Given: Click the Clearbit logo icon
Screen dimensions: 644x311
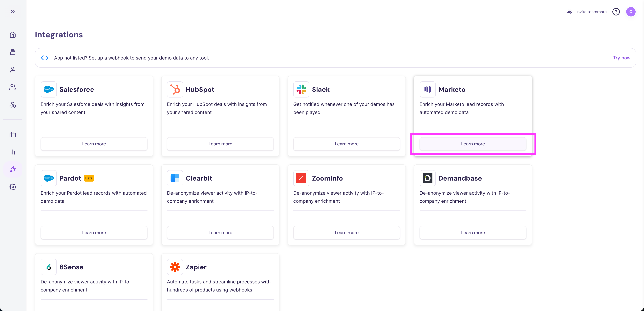Looking at the screenshot, I should 175,178.
